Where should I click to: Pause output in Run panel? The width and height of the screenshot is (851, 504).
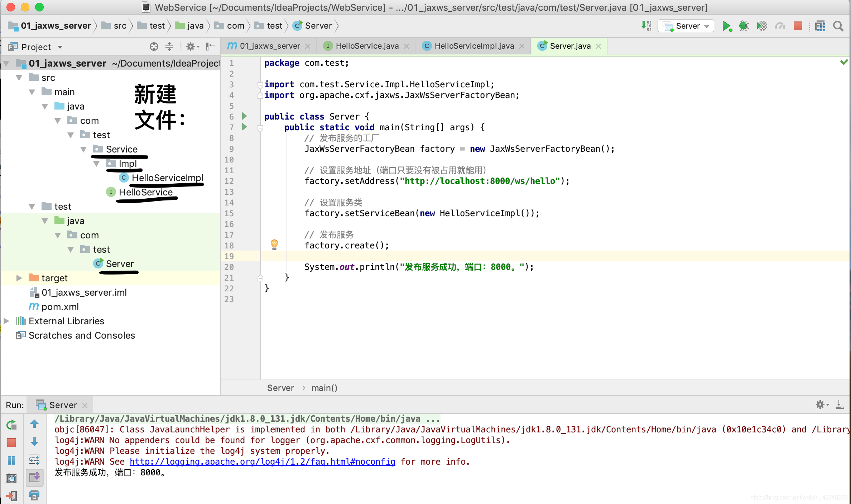pyautogui.click(x=11, y=460)
